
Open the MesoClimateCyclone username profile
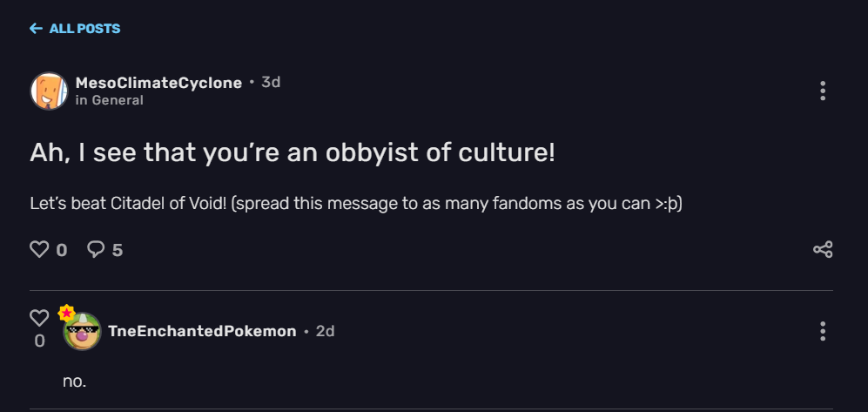coord(158,83)
